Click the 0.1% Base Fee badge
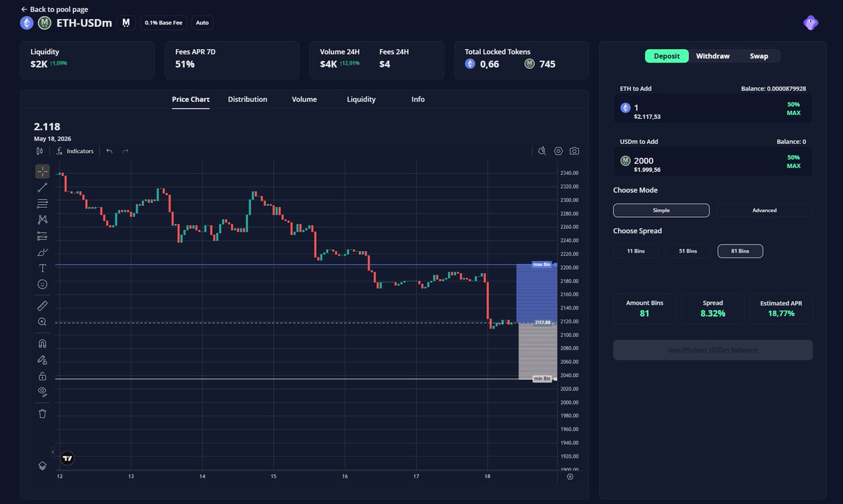Image resolution: width=843 pixels, height=504 pixels. pyautogui.click(x=164, y=22)
